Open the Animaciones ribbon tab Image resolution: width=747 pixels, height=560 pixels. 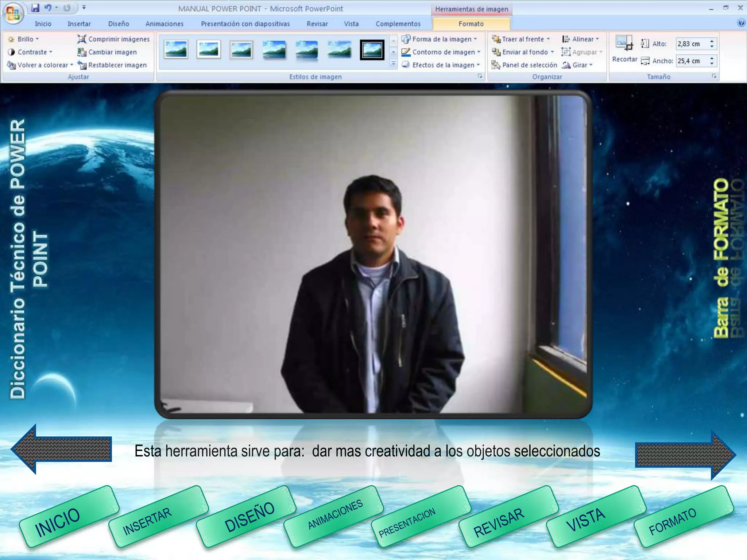[x=165, y=24]
